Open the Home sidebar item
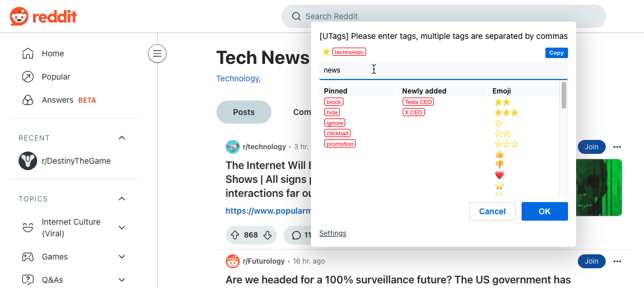Screen dimensions: 644x288 click(52, 53)
